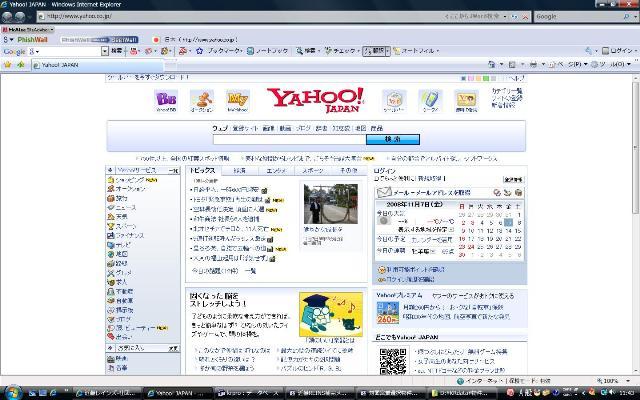This screenshot has width=640, height=400.
Task: Open the Google toolbar translate dropdown arrow
Action: click(x=387, y=51)
